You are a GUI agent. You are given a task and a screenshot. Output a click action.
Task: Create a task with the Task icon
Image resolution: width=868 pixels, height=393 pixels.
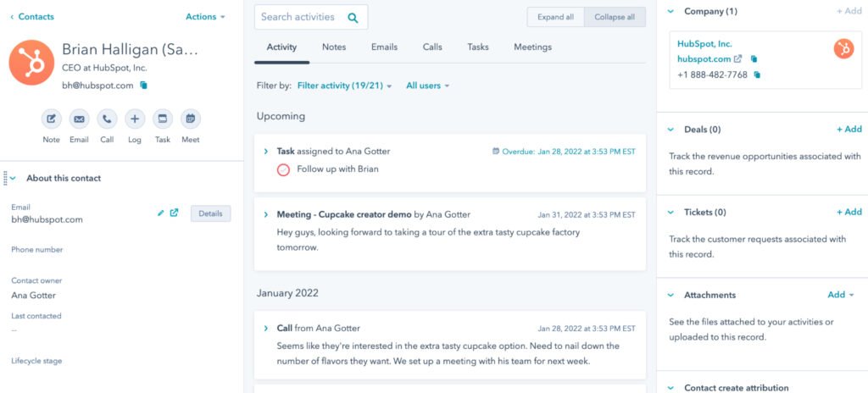163,119
